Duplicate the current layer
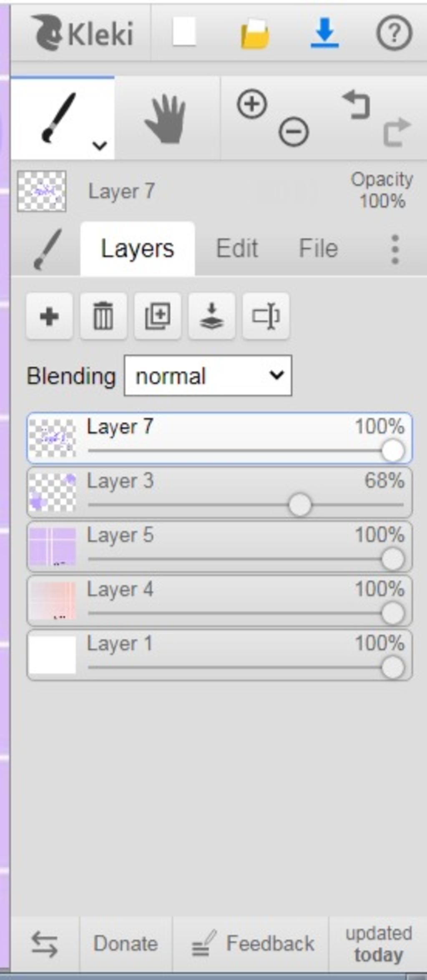The image size is (427, 980). (x=158, y=316)
